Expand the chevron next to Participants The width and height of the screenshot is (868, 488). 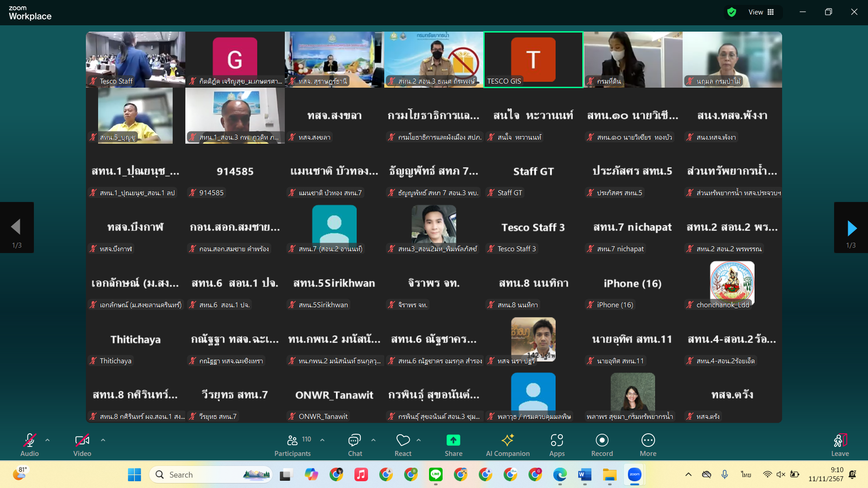point(322,440)
